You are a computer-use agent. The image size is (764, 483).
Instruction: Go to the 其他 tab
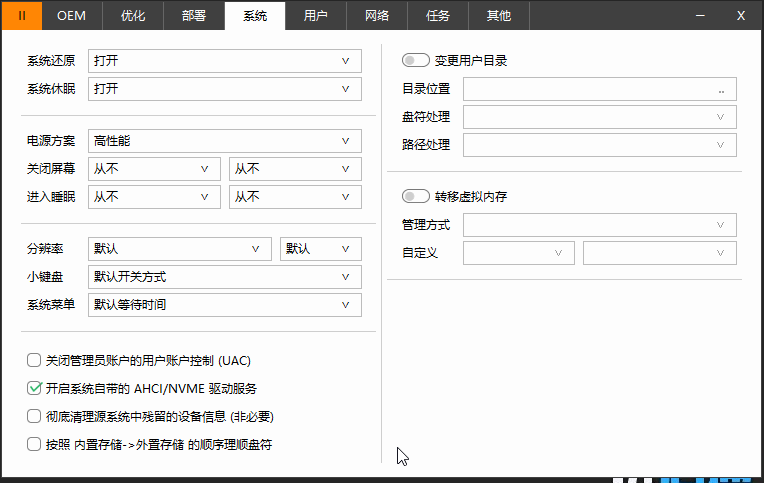pos(498,16)
